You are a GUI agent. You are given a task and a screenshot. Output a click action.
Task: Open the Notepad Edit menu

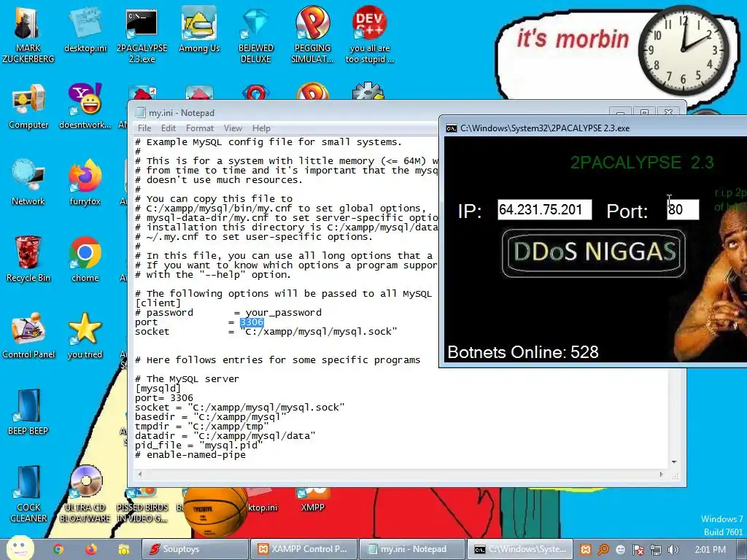(169, 128)
